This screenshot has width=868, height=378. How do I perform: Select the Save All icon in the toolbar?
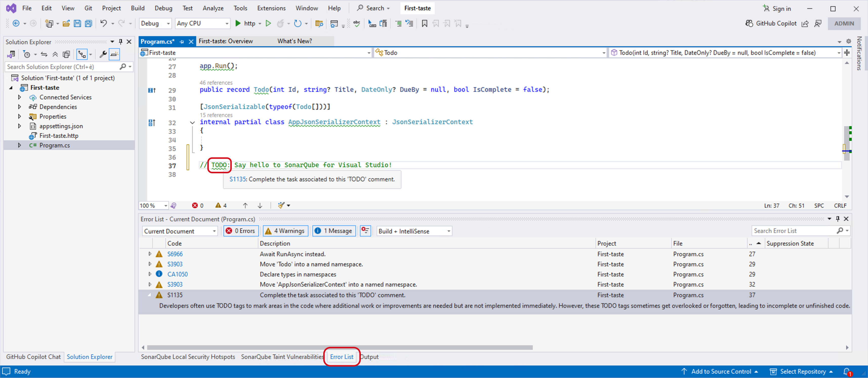coord(88,23)
